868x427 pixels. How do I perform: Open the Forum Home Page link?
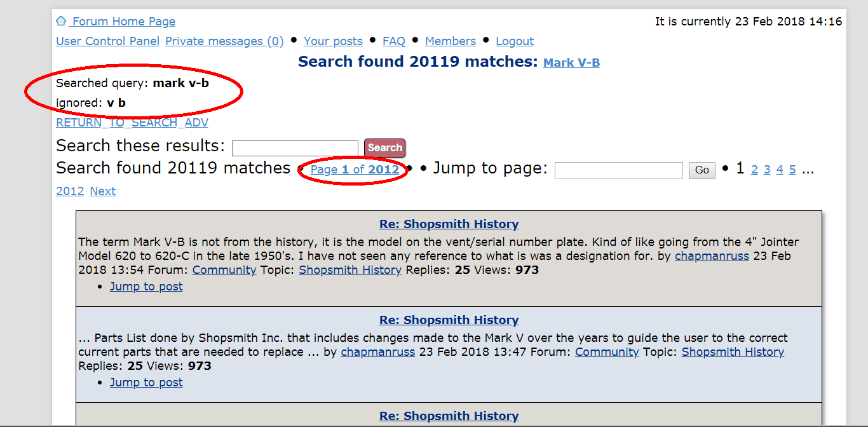[x=123, y=22]
